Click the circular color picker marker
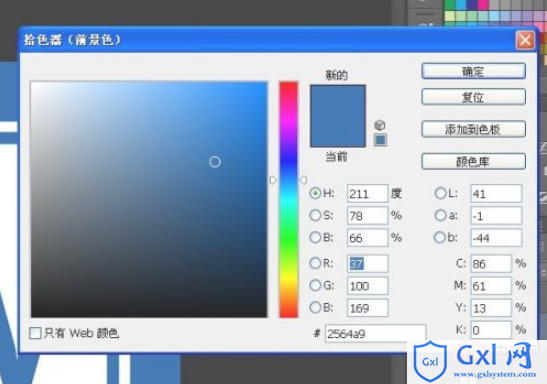 (x=215, y=161)
